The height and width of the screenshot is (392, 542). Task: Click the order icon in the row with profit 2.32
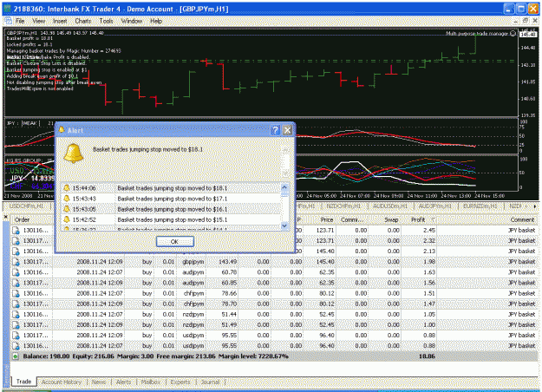point(16,240)
